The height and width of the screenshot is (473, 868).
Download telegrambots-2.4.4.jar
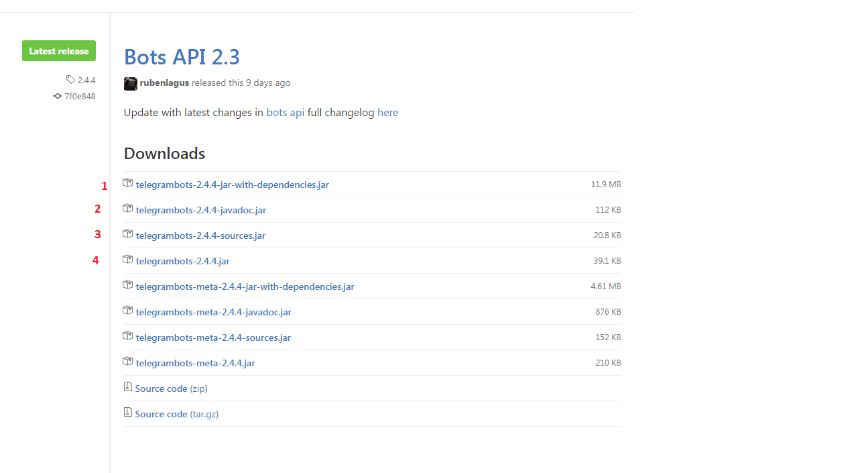pos(182,261)
